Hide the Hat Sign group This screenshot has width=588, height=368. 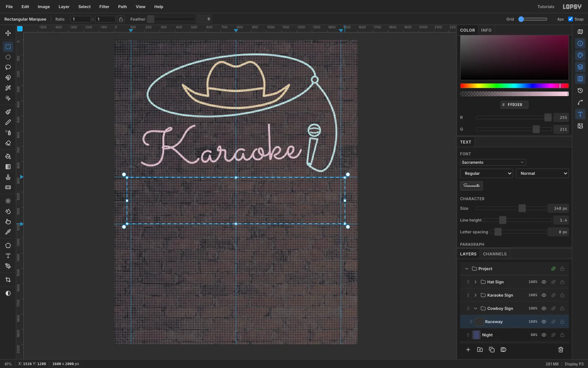(544, 282)
